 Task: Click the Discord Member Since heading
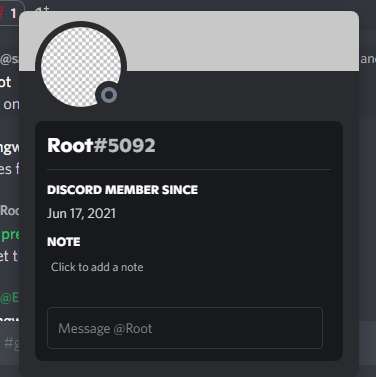point(122,190)
